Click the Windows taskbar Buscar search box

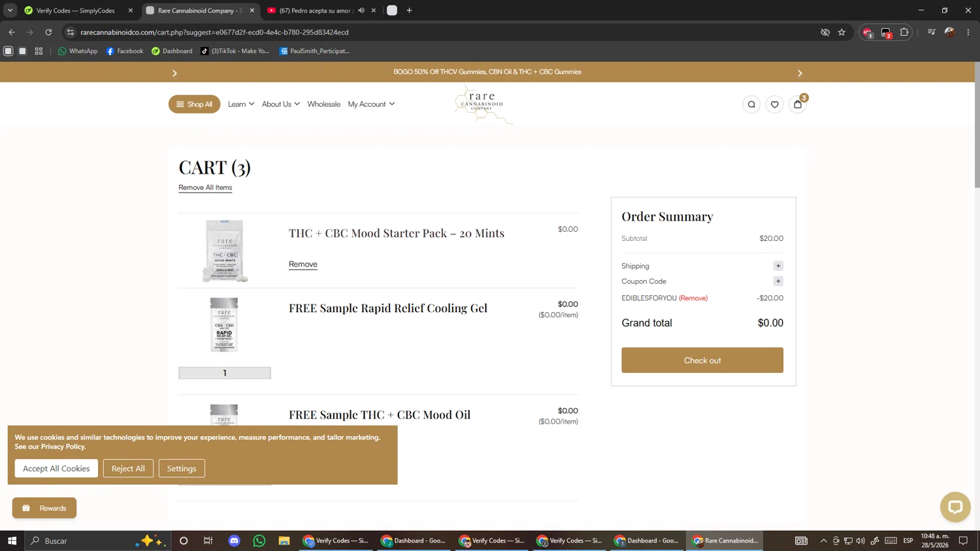click(x=98, y=541)
